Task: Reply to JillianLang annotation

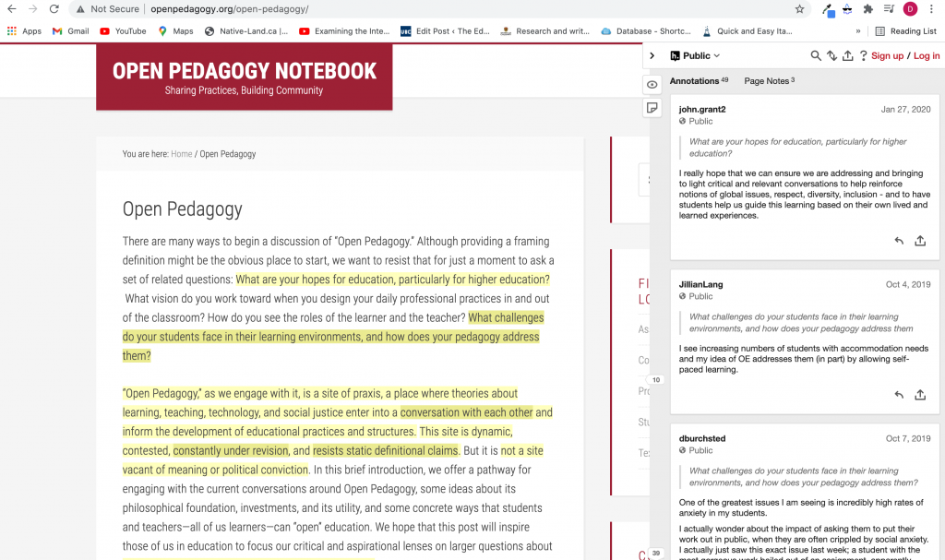Action: pyautogui.click(x=899, y=395)
